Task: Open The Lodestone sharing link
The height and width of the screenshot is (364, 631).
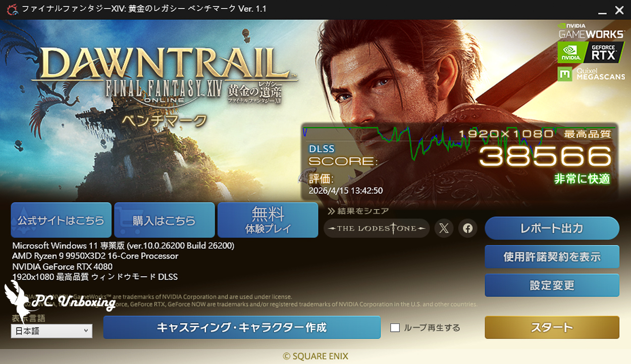Action: pyautogui.click(x=377, y=228)
